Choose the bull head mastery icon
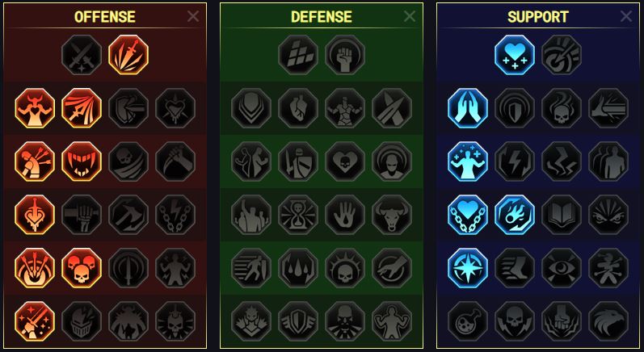The height and width of the screenshot is (352, 644). 392,215
